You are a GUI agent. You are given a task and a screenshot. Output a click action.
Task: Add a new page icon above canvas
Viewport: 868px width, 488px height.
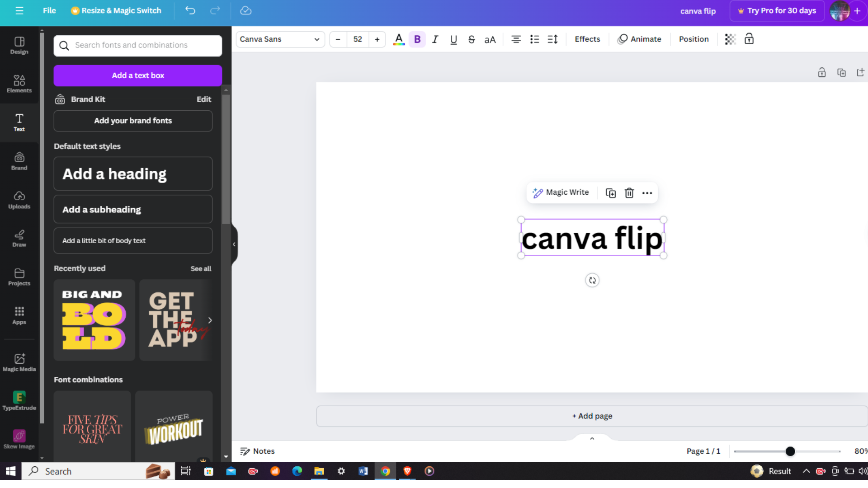(x=860, y=72)
